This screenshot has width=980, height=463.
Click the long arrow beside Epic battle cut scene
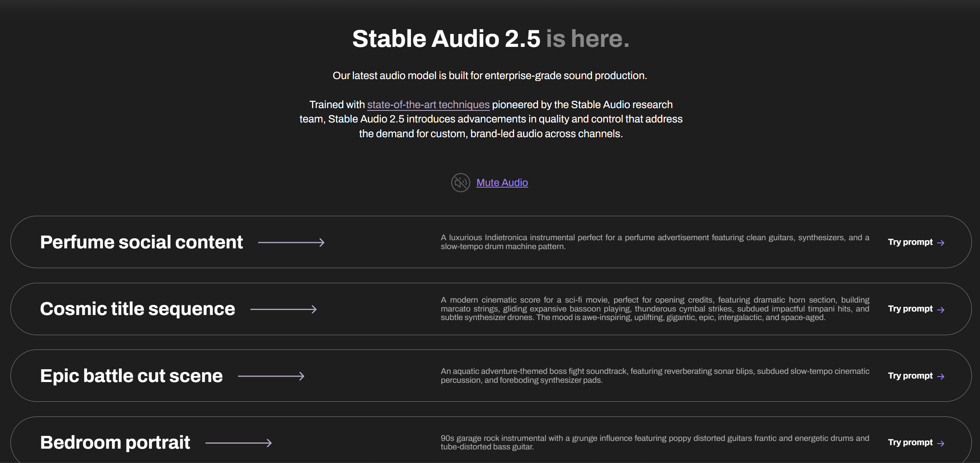271,376
